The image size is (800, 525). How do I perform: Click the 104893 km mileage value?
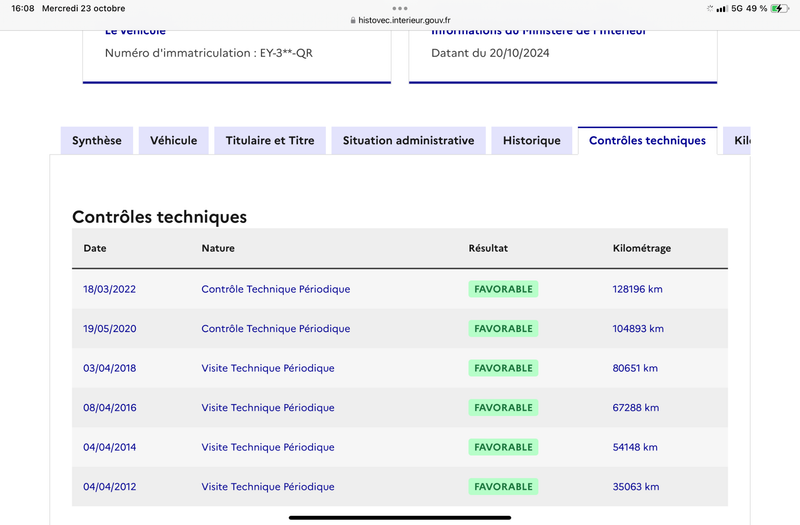[638, 329]
